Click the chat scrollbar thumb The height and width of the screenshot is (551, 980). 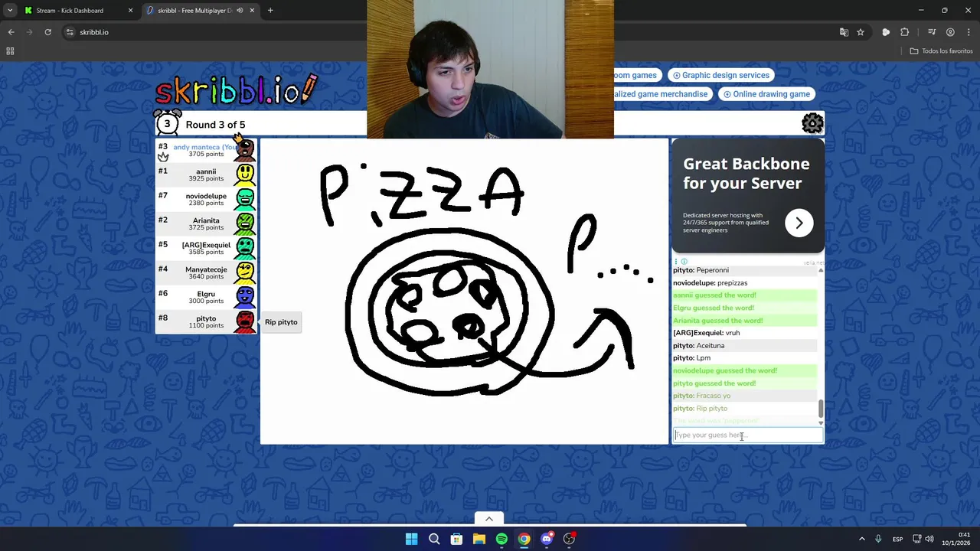point(821,408)
